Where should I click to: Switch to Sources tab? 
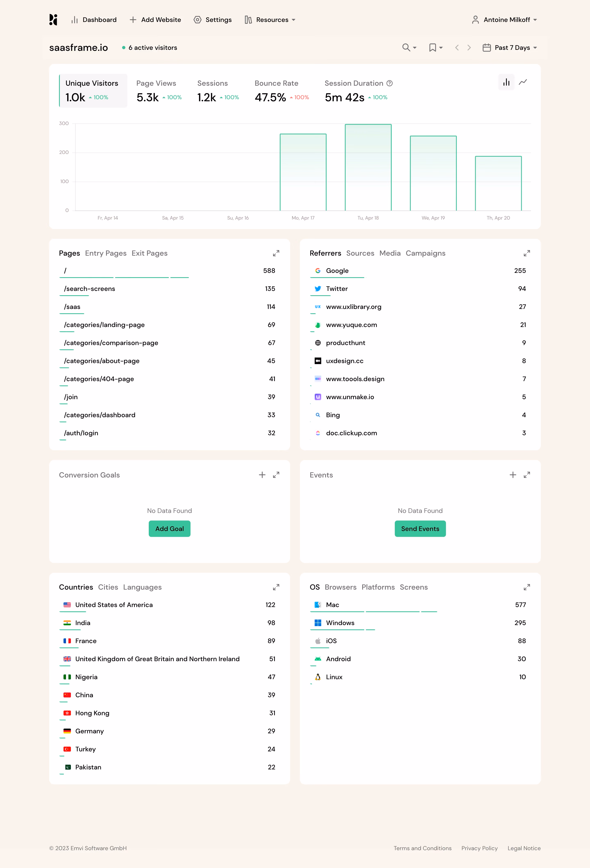(360, 253)
